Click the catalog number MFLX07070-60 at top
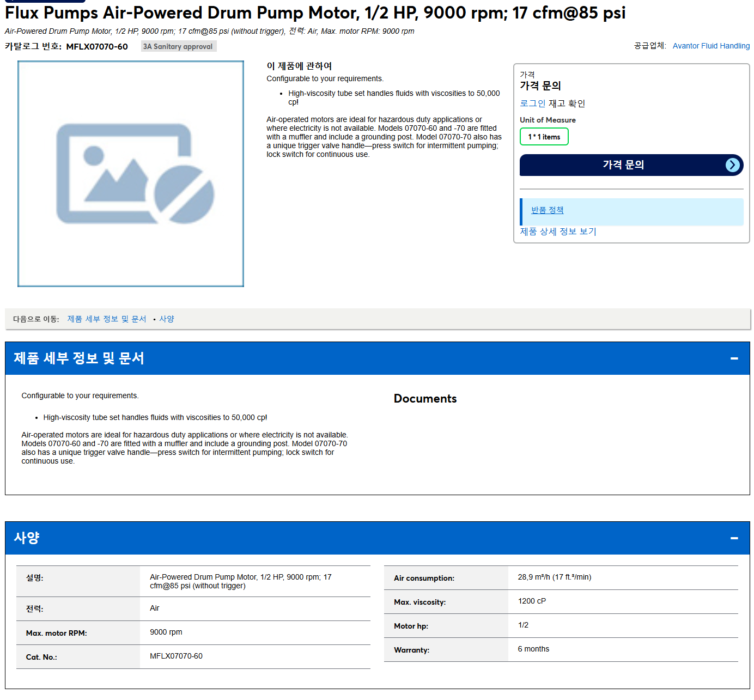Viewport: 754px width, 700px height. (97, 47)
